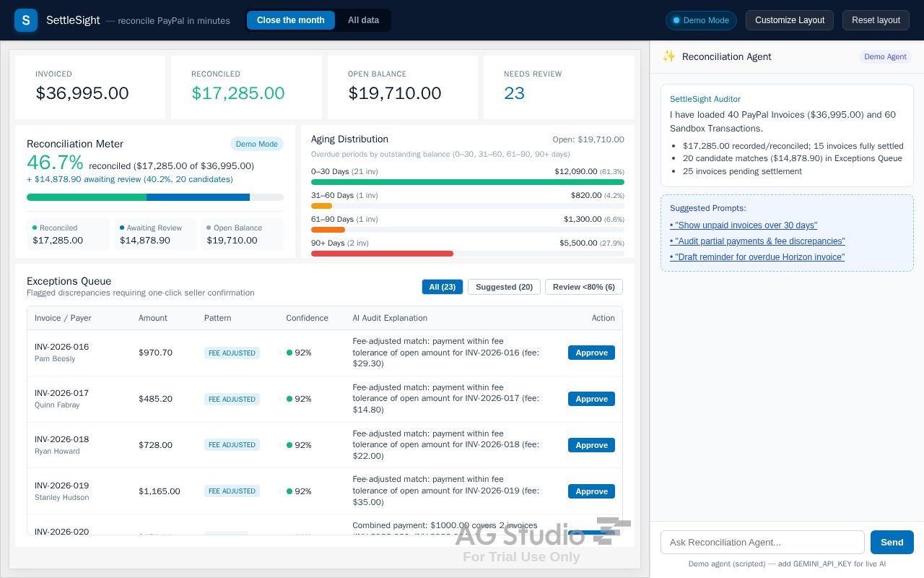Filter by Review <80% (6)

coord(584,287)
